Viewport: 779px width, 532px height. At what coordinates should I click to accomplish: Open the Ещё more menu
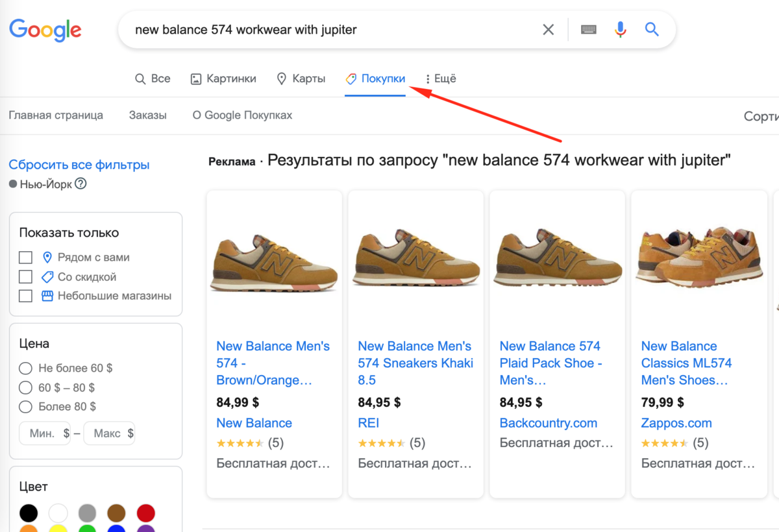point(441,79)
